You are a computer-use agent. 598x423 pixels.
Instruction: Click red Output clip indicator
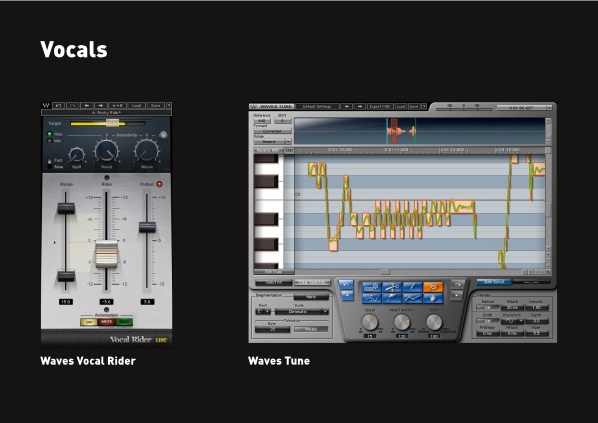[x=159, y=184]
